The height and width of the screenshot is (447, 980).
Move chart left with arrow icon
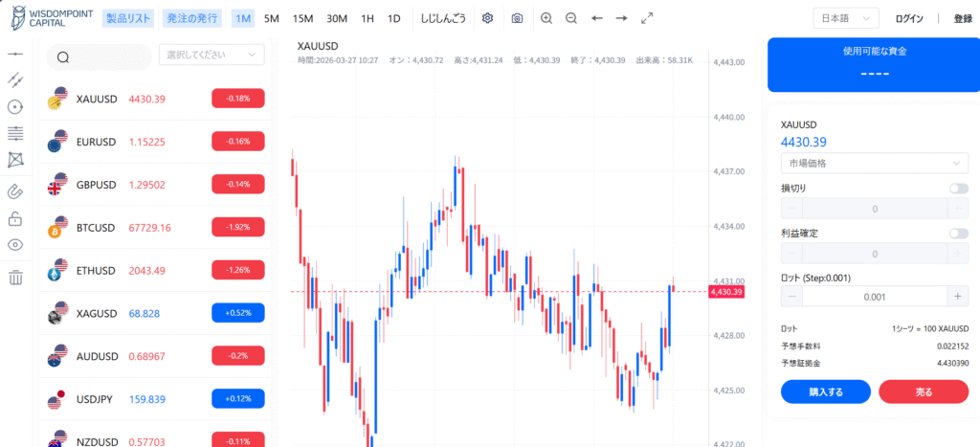(597, 18)
